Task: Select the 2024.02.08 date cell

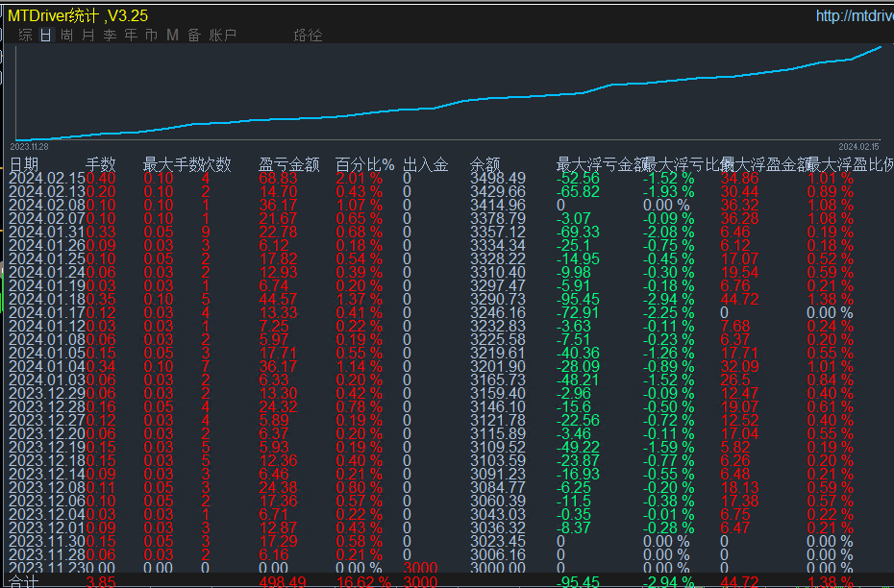Action: [x=46, y=205]
